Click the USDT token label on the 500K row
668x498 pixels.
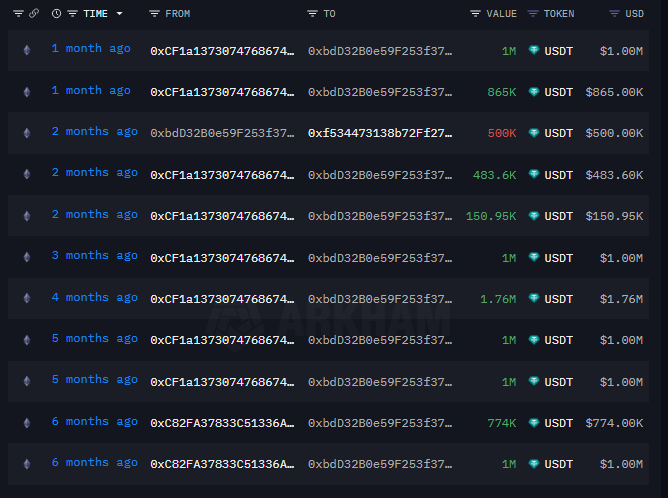pyautogui.click(x=559, y=133)
